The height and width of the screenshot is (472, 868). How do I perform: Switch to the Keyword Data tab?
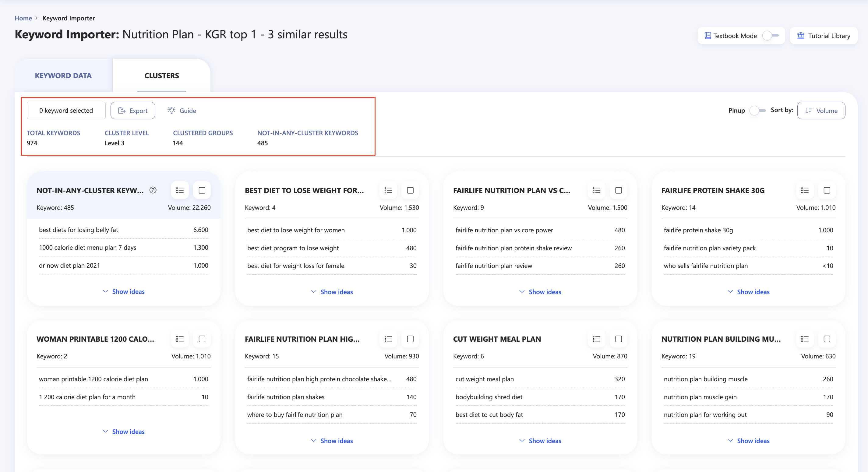click(x=63, y=76)
